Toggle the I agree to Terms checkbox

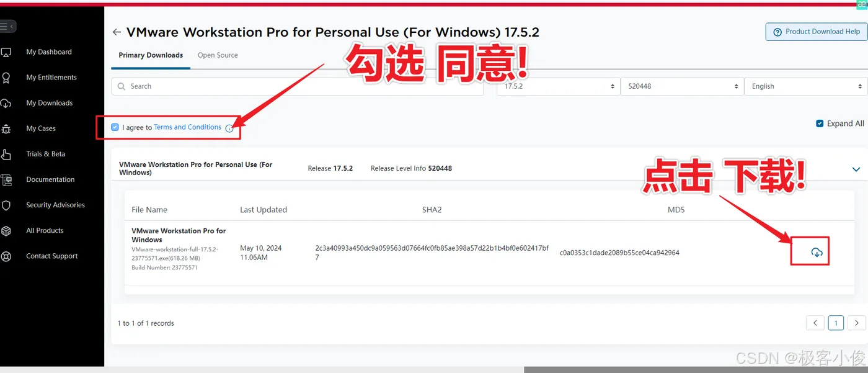115,127
